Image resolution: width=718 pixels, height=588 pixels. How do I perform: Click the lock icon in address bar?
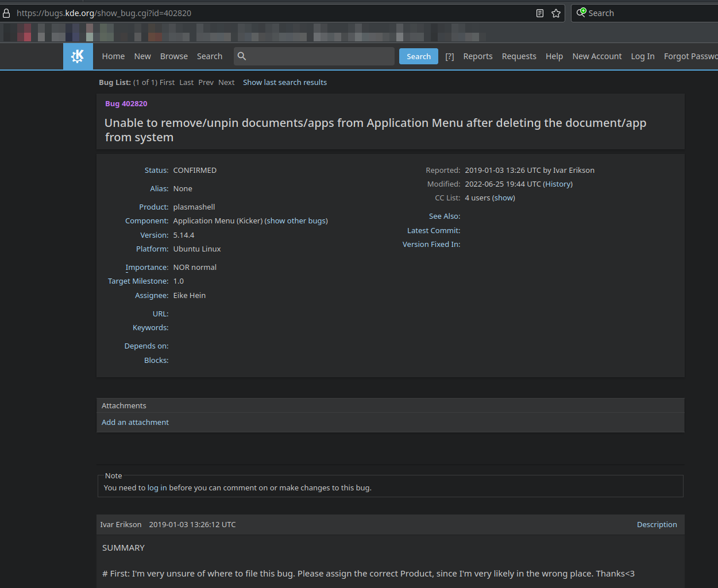(7, 13)
